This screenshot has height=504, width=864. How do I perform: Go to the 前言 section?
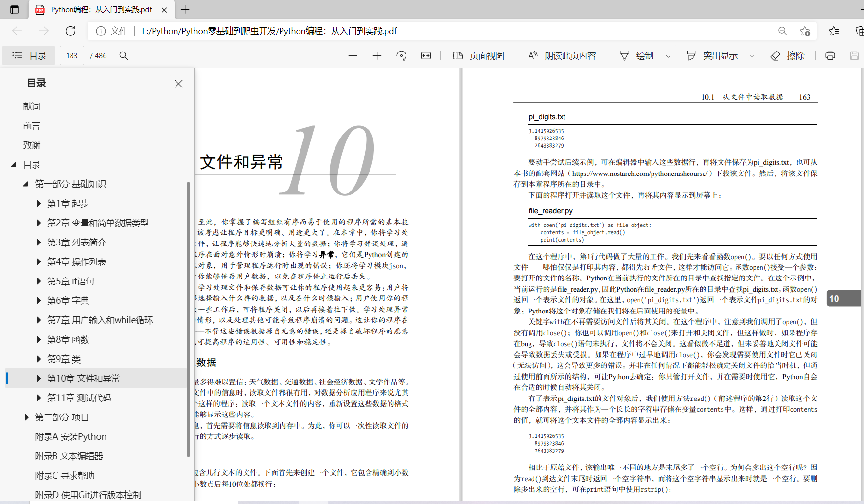(32, 126)
